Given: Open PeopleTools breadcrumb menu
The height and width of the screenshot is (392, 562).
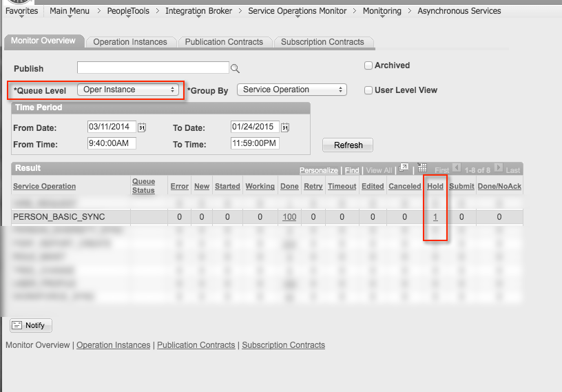Looking at the screenshot, I should coord(128,11).
